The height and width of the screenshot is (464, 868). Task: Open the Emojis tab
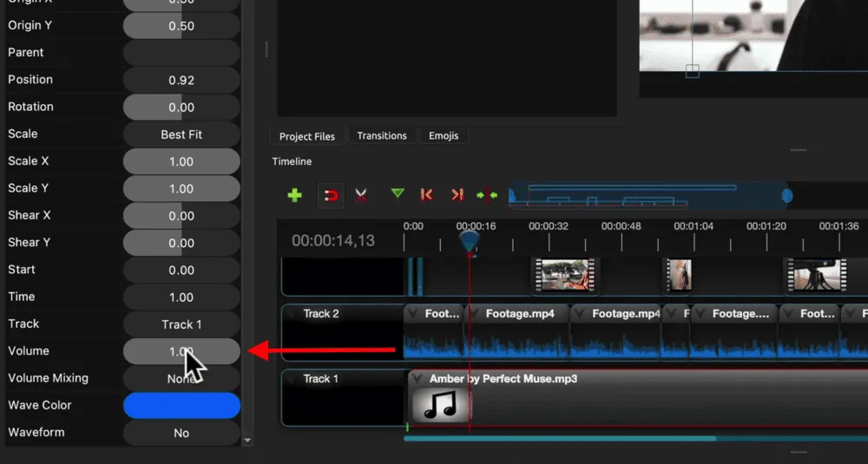pyautogui.click(x=444, y=136)
